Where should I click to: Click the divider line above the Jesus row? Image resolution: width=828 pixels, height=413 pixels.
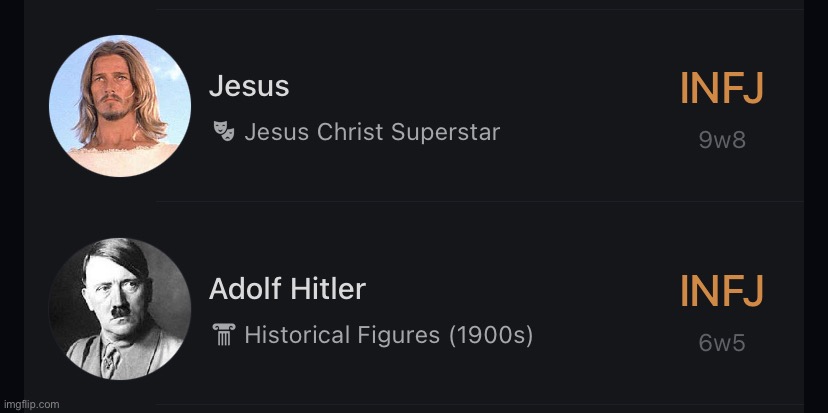480,10
